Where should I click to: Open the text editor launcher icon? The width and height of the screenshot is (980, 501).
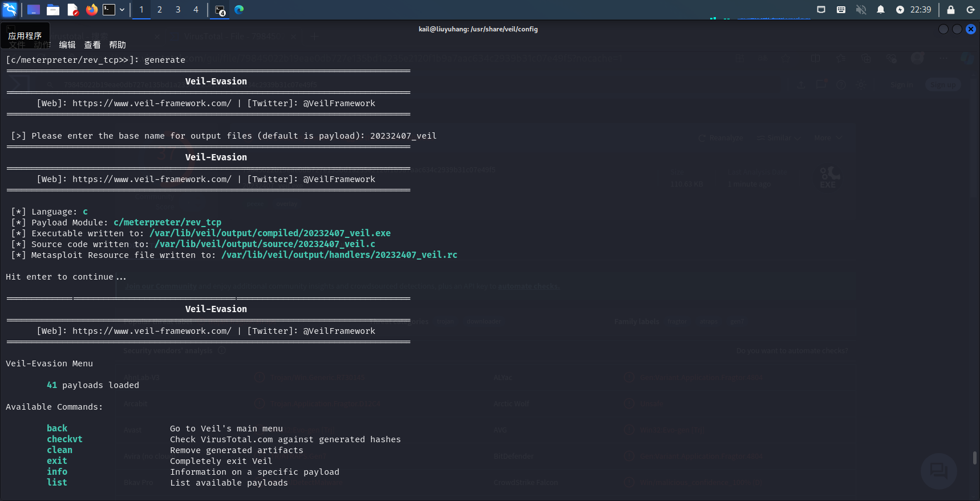coord(72,10)
